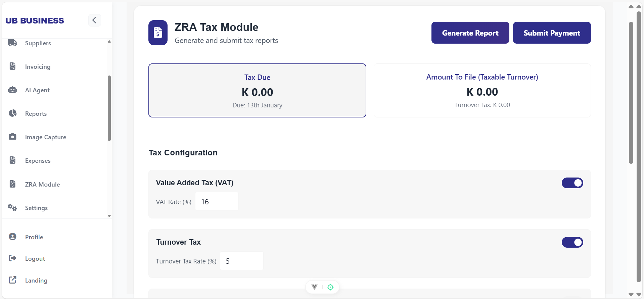Go to Invoicing in the sidebar
The image size is (644, 299).
coord(38,66)
